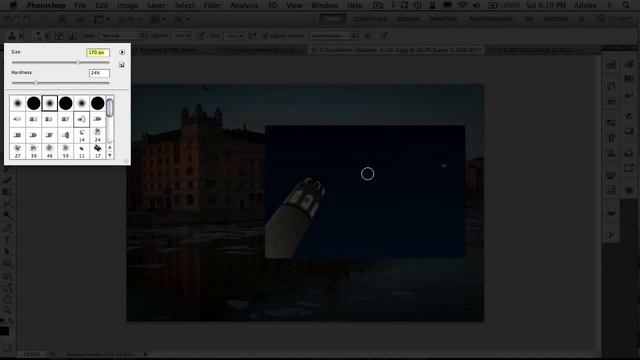Screen dimensions: 640x360
Task: Open the View menu
Action: point(294,5)
